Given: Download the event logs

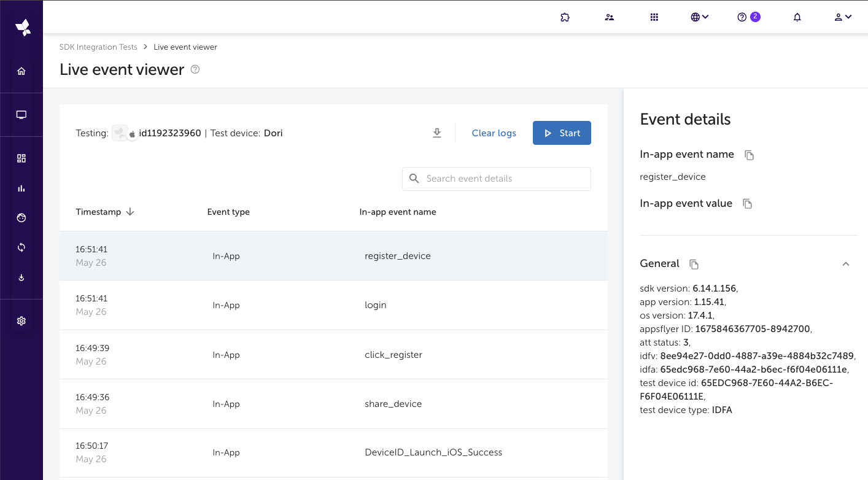Looking at the screenshot, I should 437,133.
